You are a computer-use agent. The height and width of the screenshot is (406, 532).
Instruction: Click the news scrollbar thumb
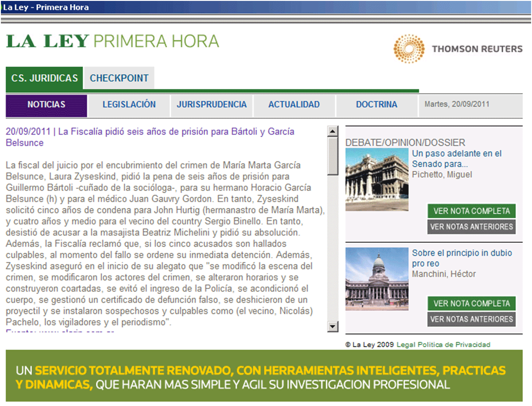pyautogui.click(x=333, y=156)
